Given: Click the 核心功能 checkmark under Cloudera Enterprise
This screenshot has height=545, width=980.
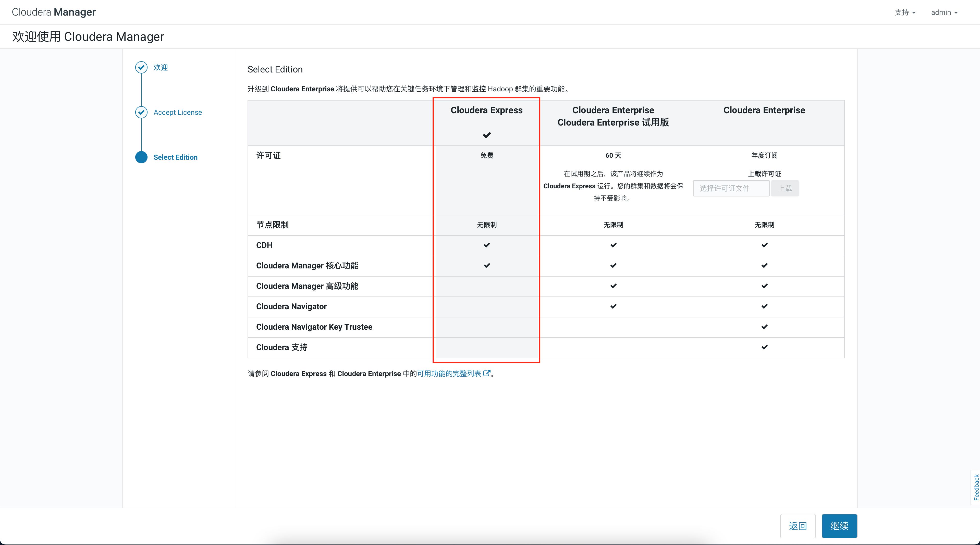Looking at the screenshot, I should coord(764,265).
